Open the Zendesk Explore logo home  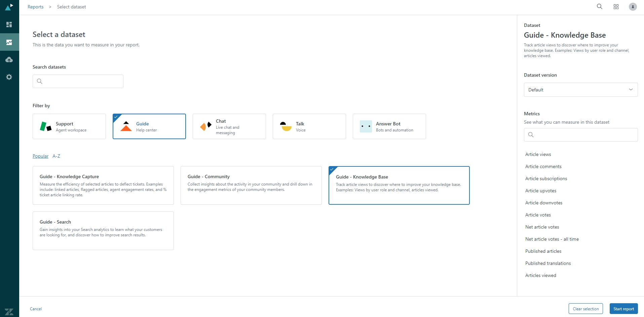(9, 7)
